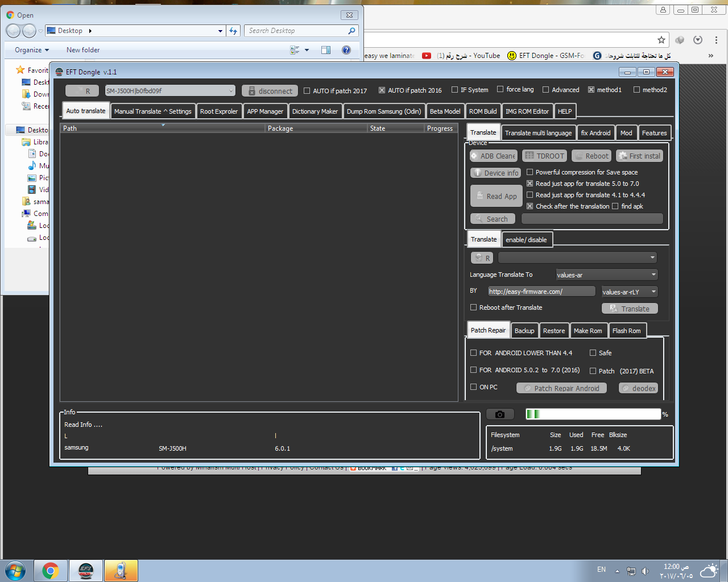The image size is (728, 582).
Task: Switch to the Backup tab
Action: 524,331
